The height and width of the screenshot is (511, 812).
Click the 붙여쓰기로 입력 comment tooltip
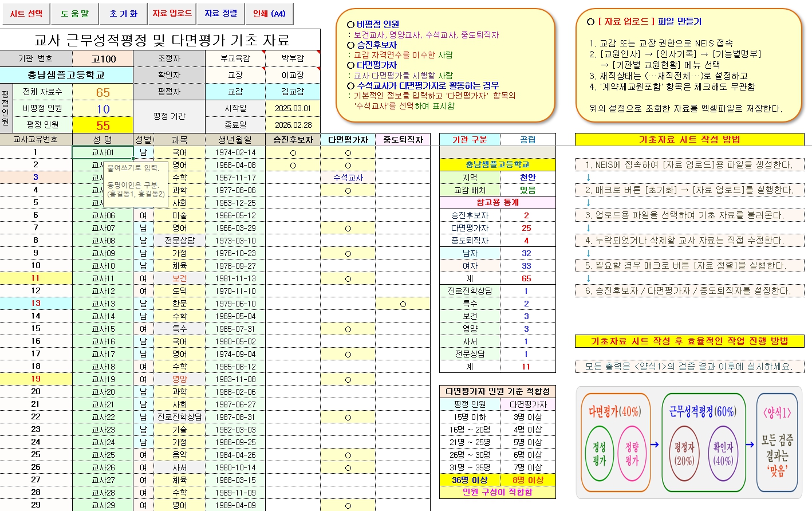pos(136,184)
